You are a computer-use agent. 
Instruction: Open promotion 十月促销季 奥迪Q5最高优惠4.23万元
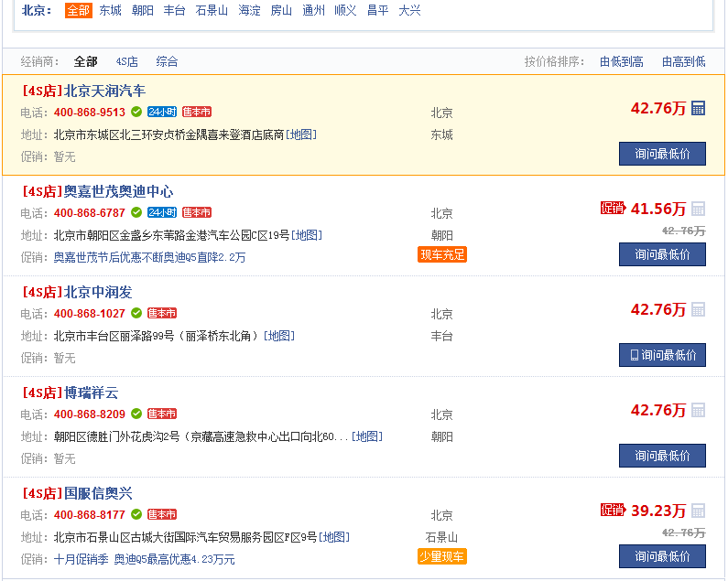coord(145,559)
